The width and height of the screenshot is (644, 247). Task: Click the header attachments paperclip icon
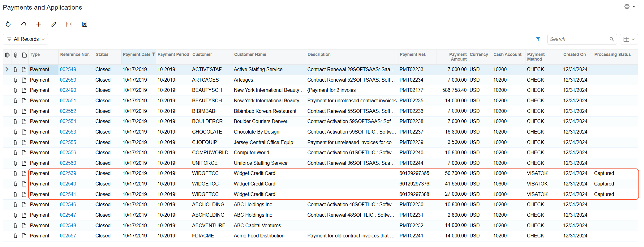pyautogui.click(x=15, y=55)
